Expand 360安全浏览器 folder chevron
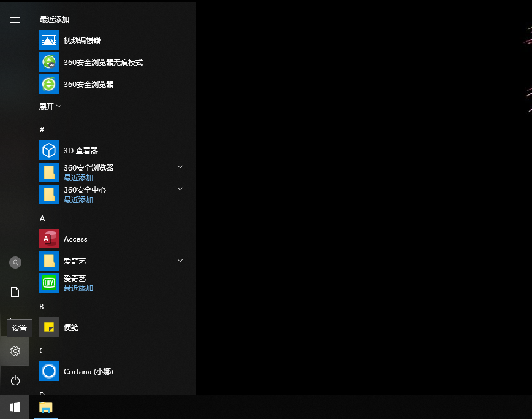Image resolution: width=532 pixels, height=419 pixels. [180, 167]
